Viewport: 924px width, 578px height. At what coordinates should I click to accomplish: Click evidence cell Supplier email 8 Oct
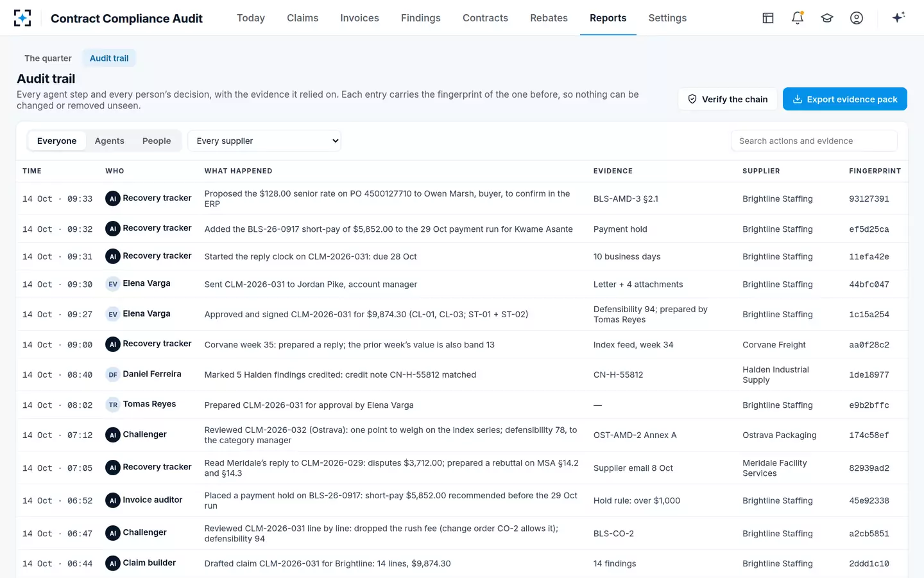(x=633, y=468)
